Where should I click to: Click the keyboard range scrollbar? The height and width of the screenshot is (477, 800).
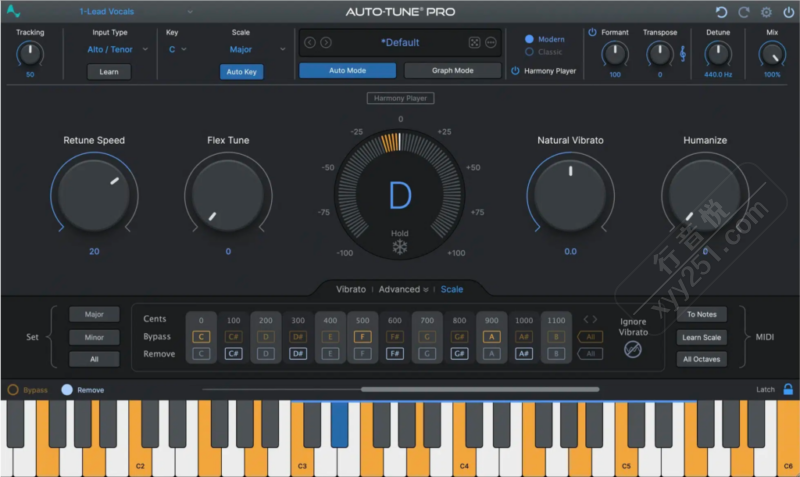coord(480,389)
